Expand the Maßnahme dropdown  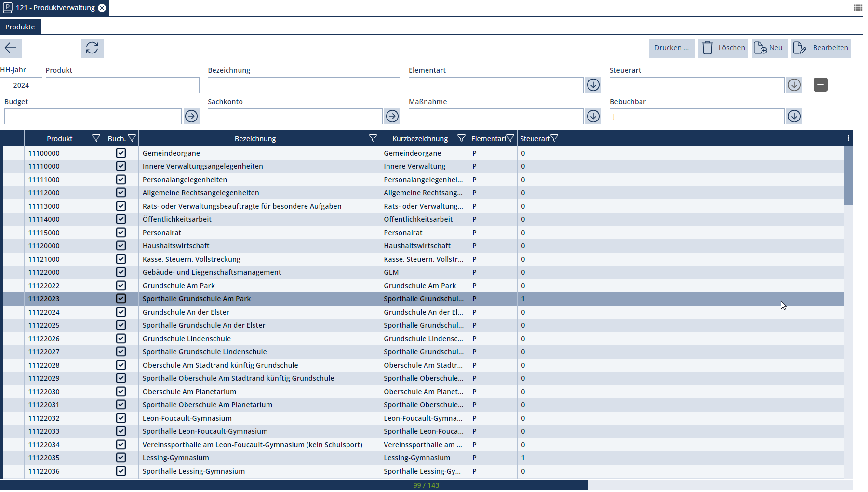click(593, 116)
